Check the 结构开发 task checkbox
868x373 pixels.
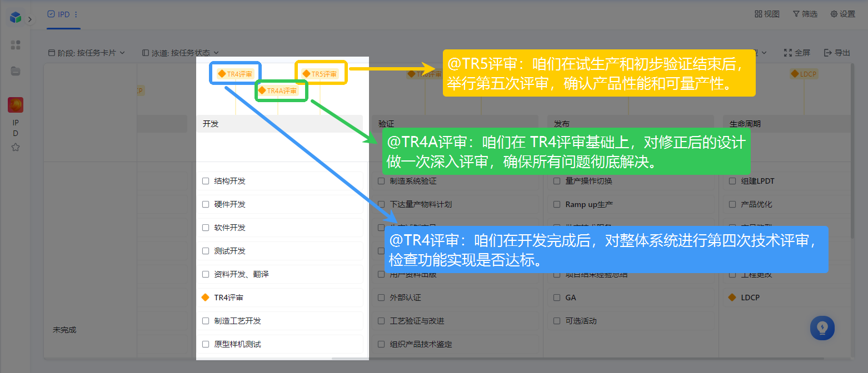click(x=206, y=181)
